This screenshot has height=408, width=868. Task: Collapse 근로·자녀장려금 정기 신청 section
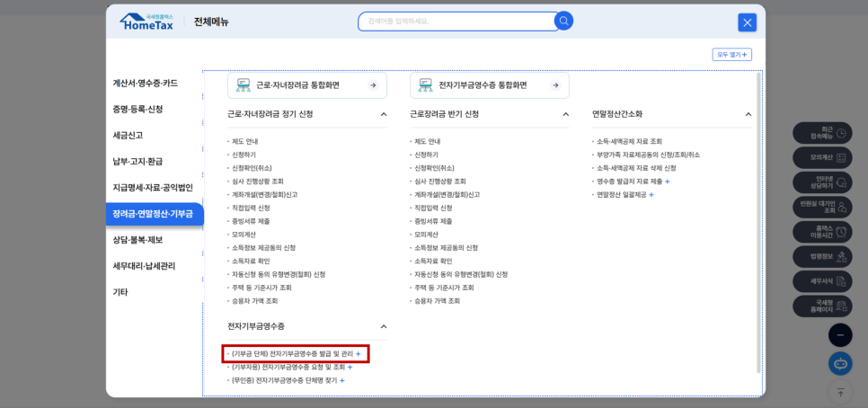[384, 114]
